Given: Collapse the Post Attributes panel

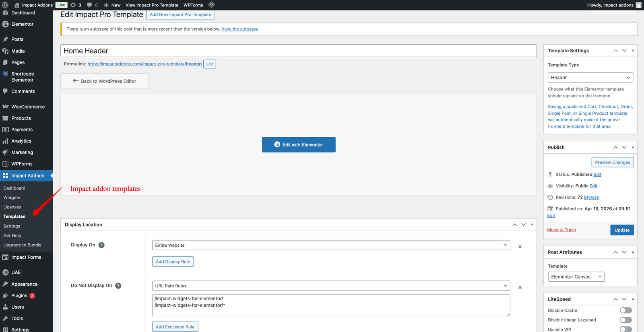Looking at the screenshot, I should [x=633, y=252].
